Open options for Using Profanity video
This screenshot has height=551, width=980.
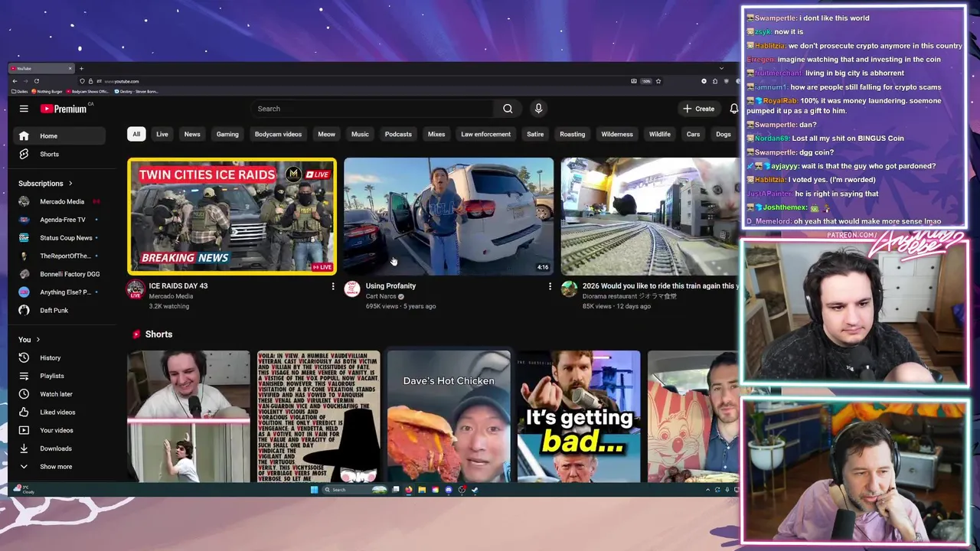(x=550, y=286)
